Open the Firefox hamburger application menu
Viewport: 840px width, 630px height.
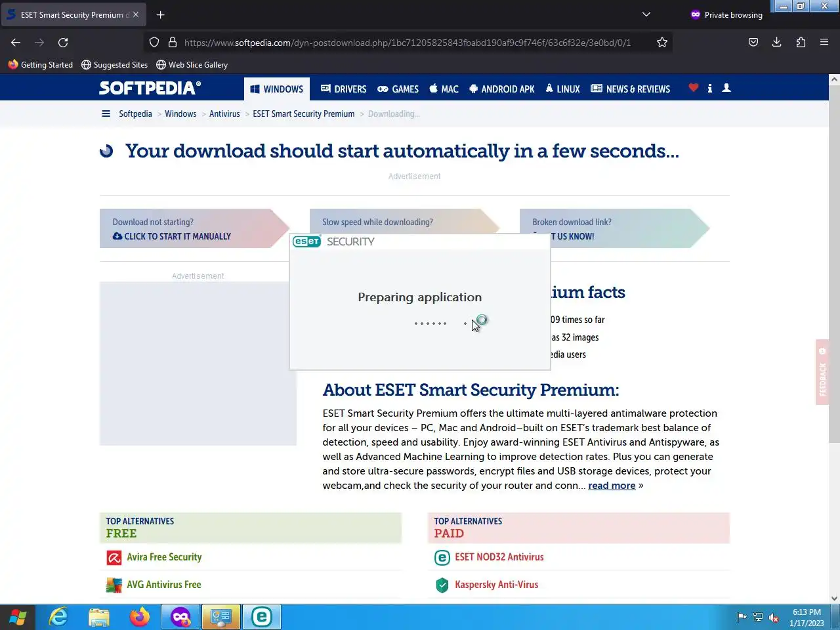tap(824, 42)
